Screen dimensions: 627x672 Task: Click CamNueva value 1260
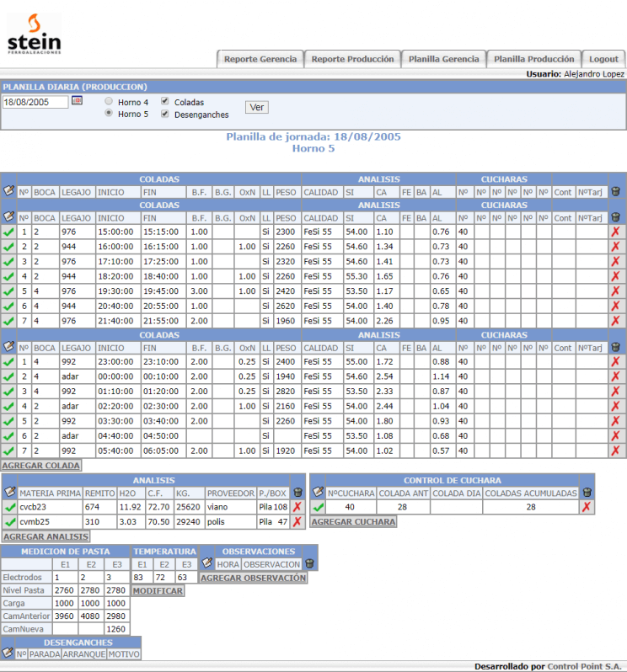pyautogui.click(x=116, y=629)
